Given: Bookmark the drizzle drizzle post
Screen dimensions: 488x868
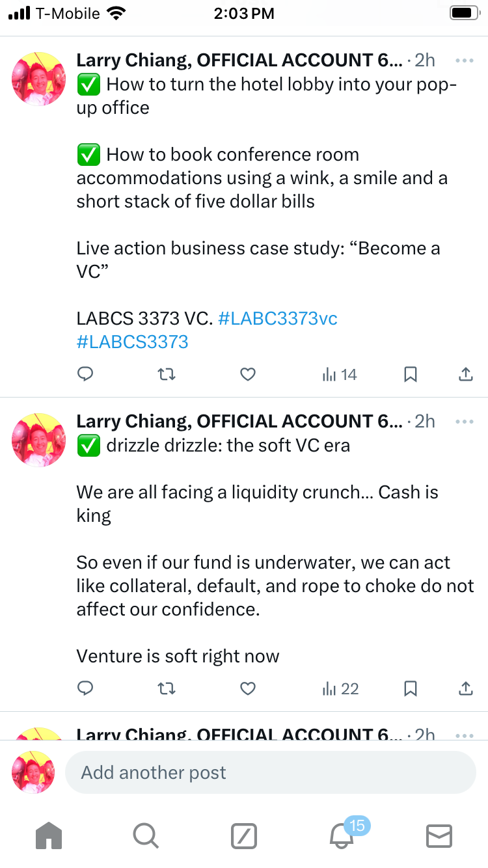Looking at the screenshot, I should click(411, 688).
